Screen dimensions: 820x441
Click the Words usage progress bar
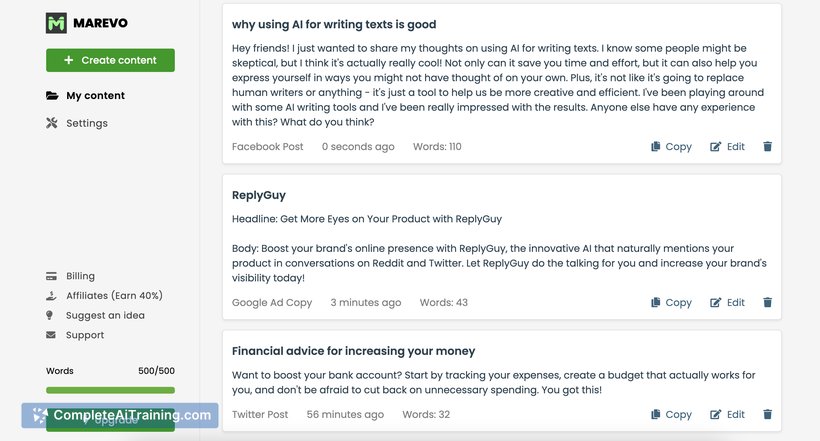pos(110,390)
